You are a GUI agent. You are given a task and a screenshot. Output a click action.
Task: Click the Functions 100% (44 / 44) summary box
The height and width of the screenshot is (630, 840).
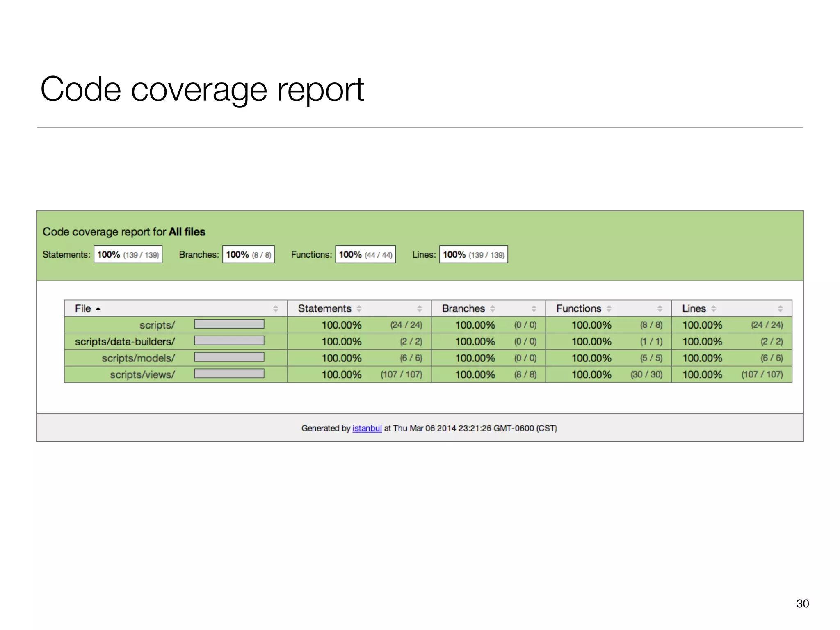click(x=365, y=255)
